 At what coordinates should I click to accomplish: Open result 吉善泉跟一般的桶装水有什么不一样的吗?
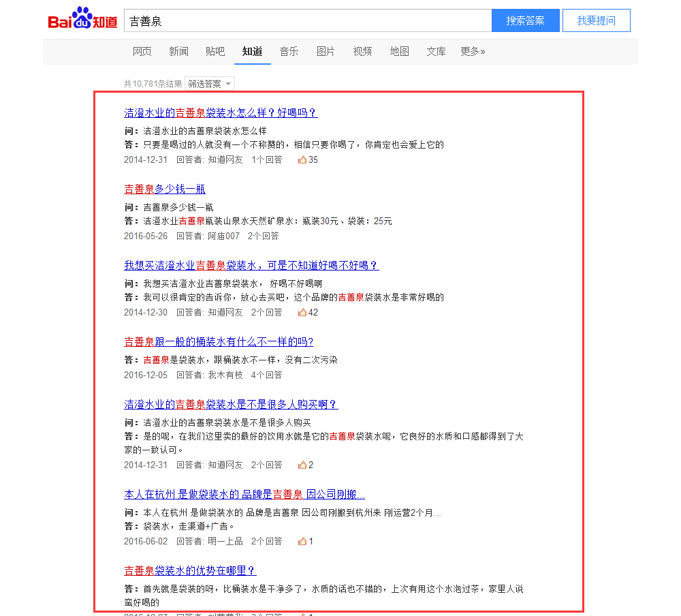pyautogui.click(x=219, y=341)
